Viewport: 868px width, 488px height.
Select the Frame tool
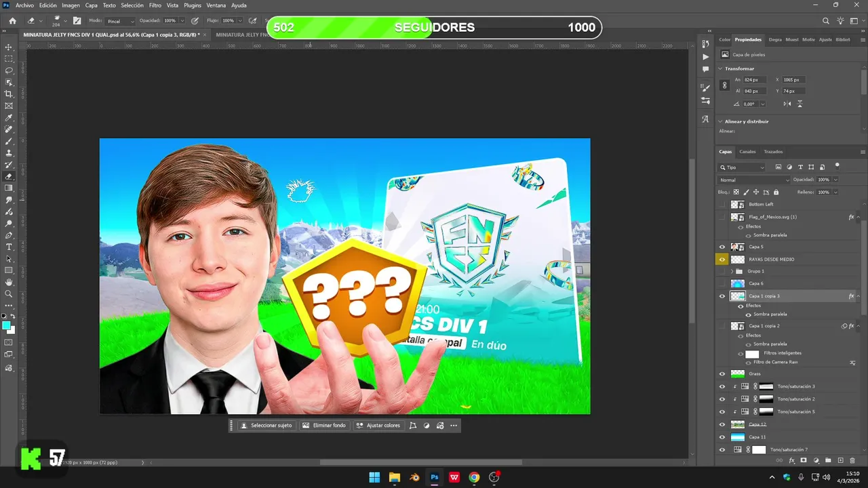[x=9, y=106]
